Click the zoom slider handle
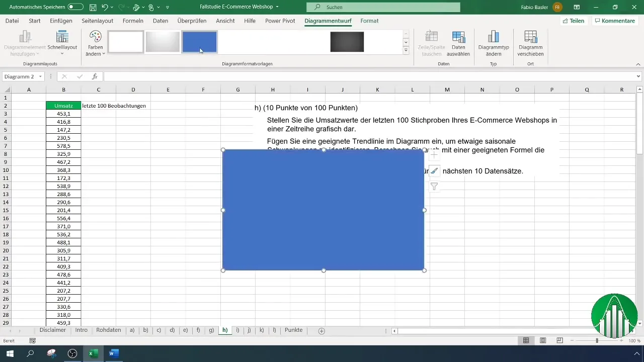 pos(597,340)
